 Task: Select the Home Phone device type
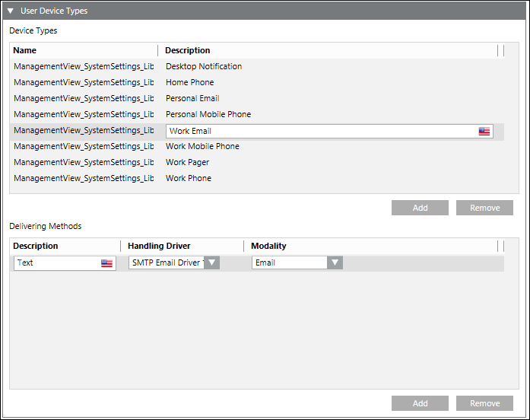[x=189, y=82]
